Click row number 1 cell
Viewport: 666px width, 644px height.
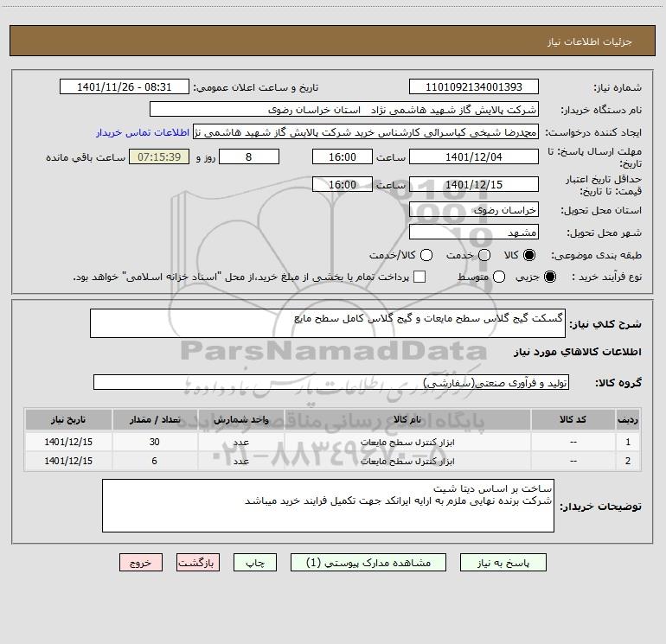coord(628,442)
